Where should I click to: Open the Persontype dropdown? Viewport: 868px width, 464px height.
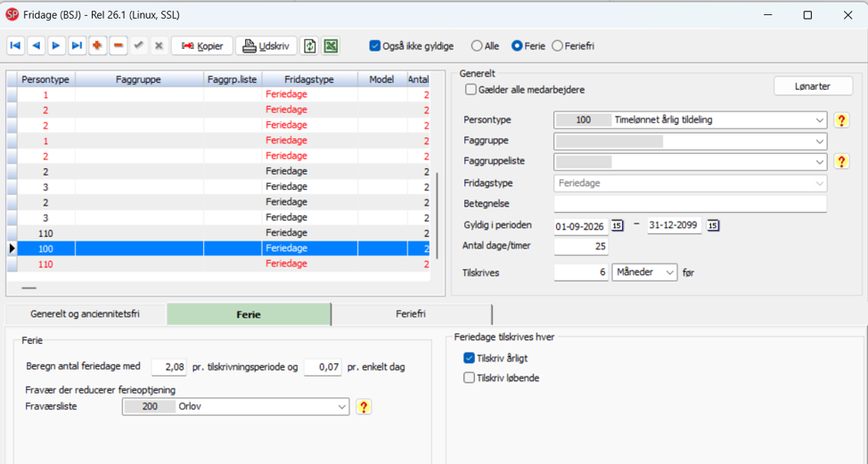click(x=819, y=120)
